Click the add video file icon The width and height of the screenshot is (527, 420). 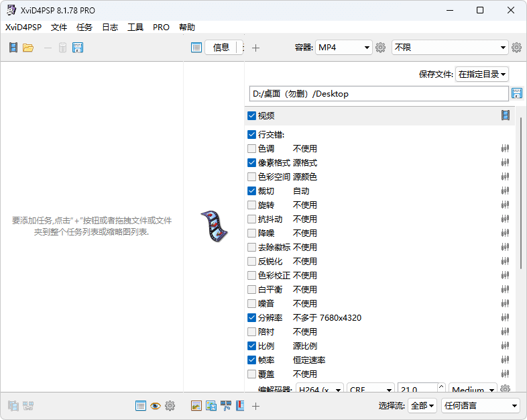pyautogui.click(x=13, y=48)
